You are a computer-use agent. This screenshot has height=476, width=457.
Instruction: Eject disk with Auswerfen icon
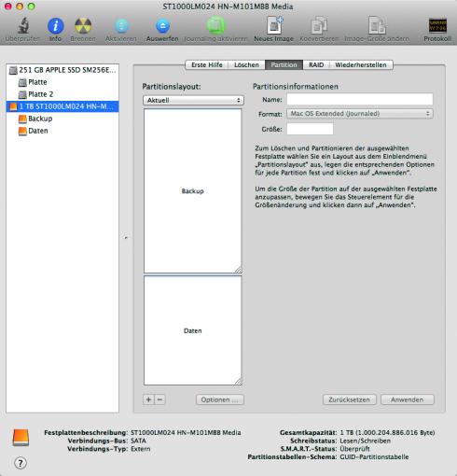point(162,25)
